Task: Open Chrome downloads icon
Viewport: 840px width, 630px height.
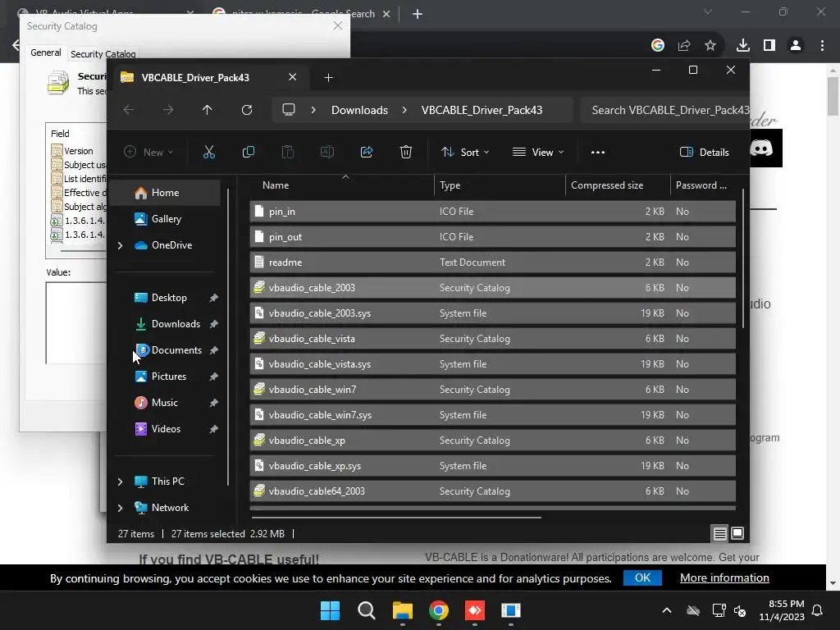Action: 743,46
